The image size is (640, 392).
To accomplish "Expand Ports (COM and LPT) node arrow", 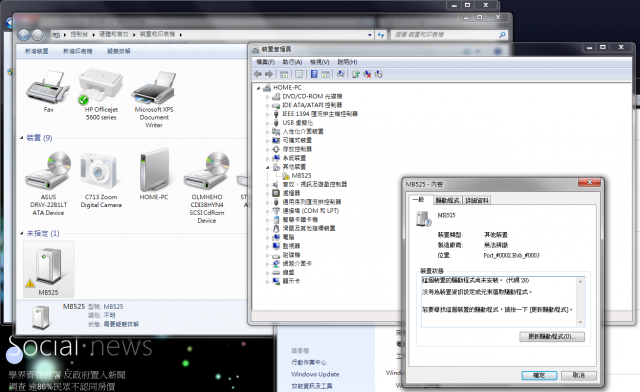I will pos(267,211).
